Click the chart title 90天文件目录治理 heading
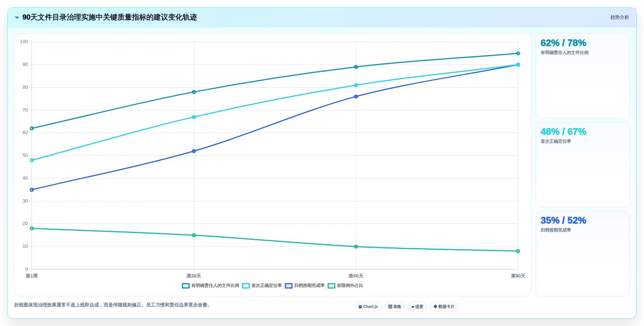644x326 pixels. pos(109,17)
